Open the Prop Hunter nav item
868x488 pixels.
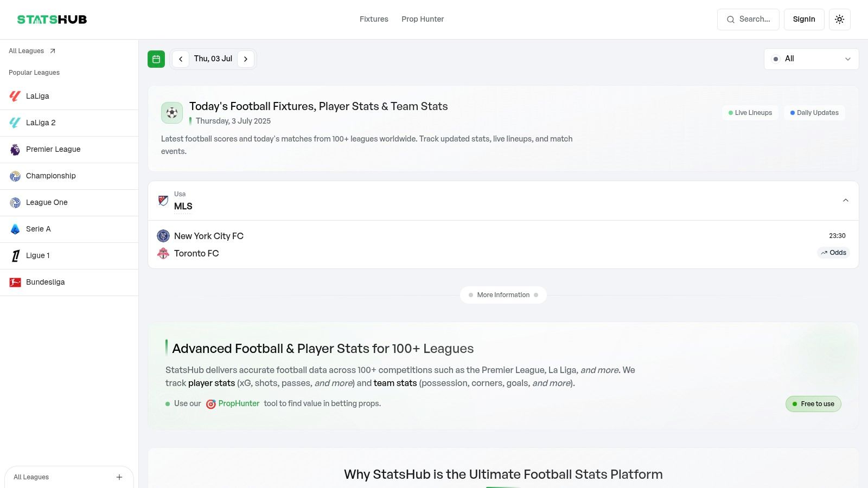(423, 19)
